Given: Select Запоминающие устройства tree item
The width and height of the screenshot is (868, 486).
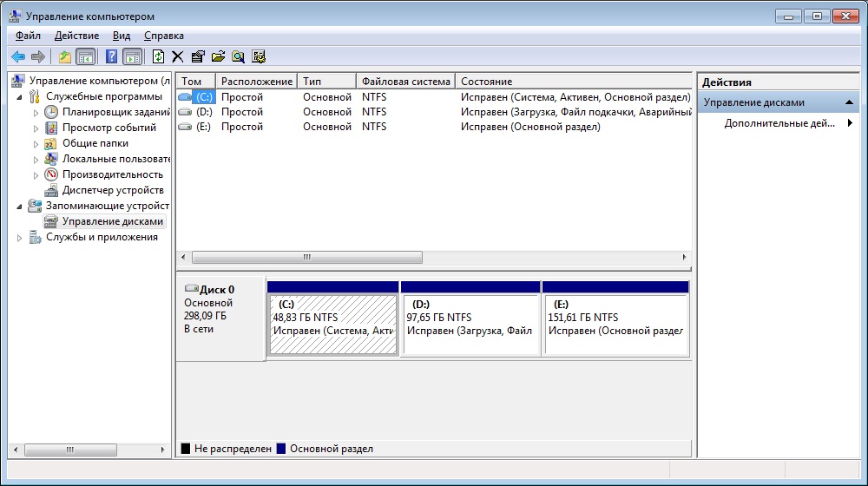Looking at the screenshot, I should [108, 206].
